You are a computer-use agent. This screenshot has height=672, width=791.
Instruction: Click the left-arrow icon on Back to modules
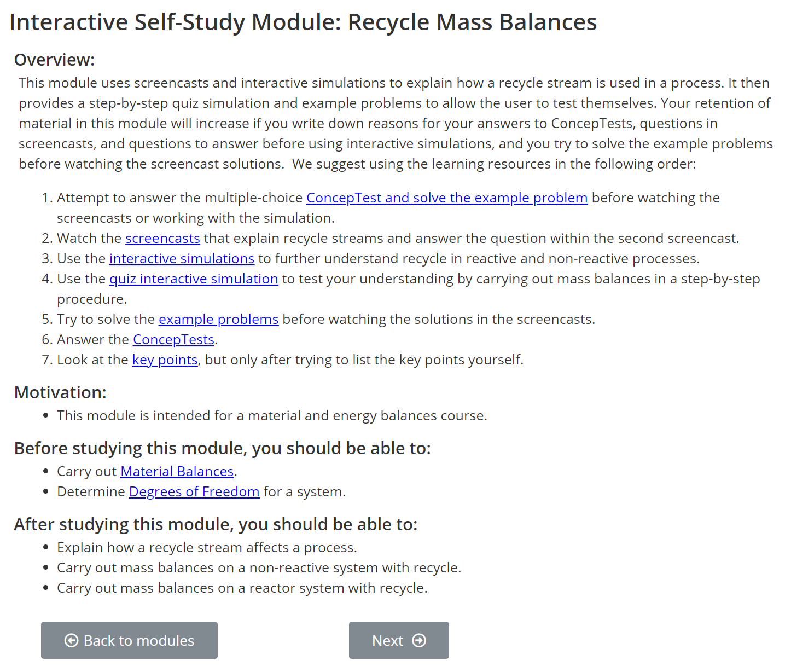(x=71, y=640)
